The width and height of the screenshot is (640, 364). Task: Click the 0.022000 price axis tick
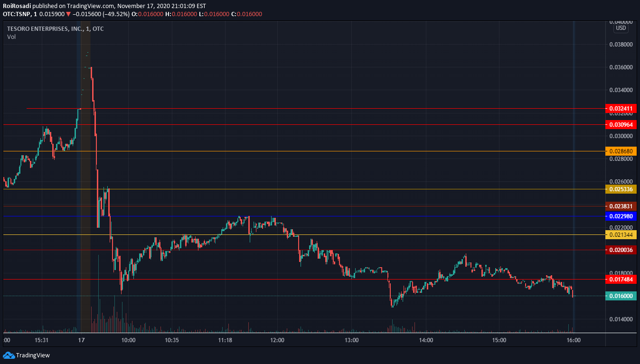621,228
